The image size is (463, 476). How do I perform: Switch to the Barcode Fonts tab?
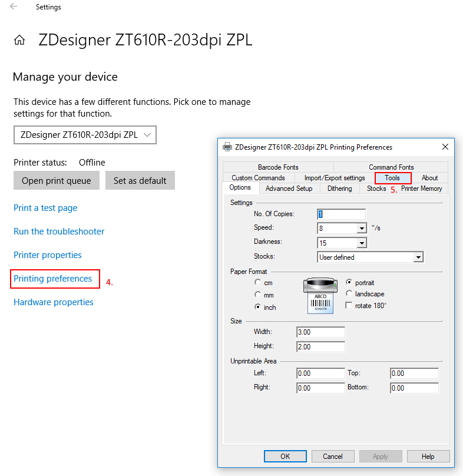[278, 167]
